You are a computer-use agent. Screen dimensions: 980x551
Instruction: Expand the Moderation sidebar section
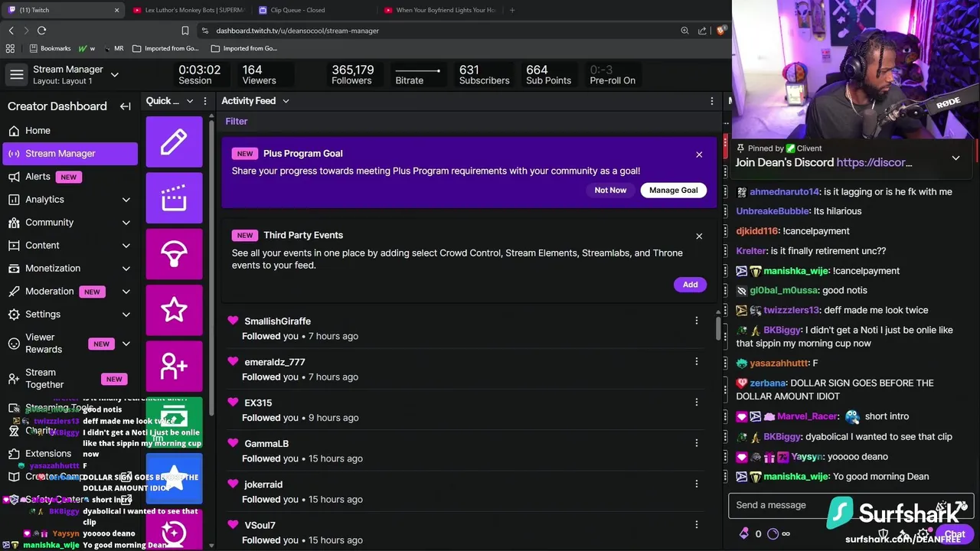[126, 292]
